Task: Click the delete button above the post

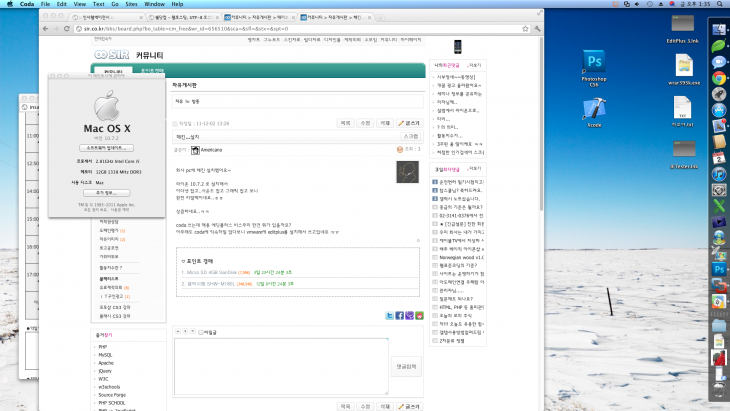Action: [x=385, y=123]
